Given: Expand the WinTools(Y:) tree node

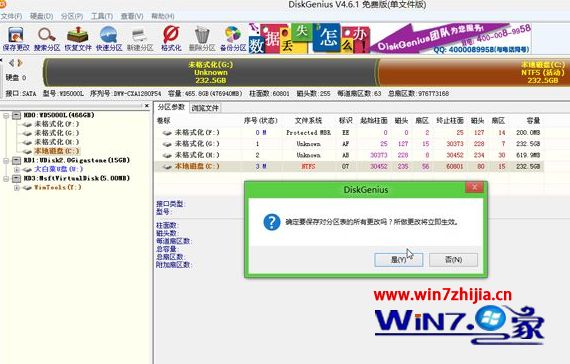Looking at the screenshot, I should click(x=17, y=188).
